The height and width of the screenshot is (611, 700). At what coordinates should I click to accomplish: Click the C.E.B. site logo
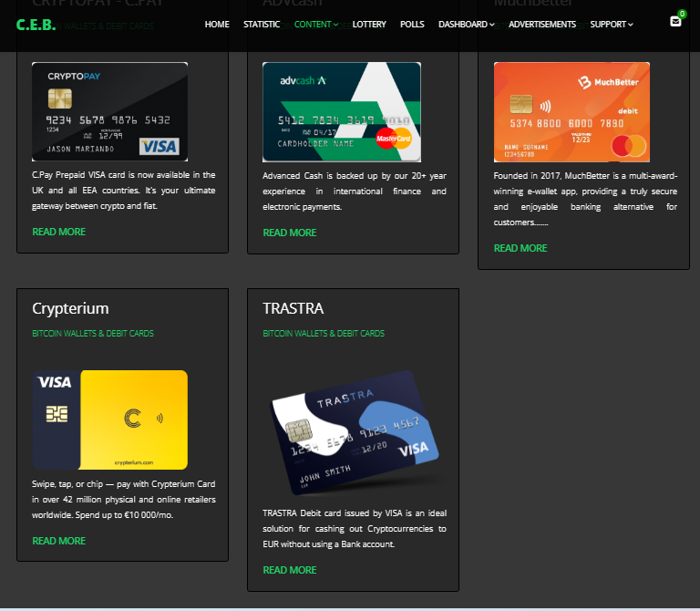[36, 25]
